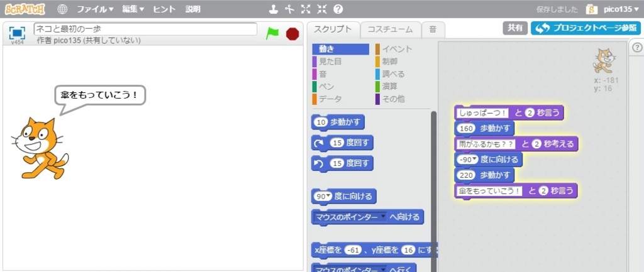The image size is (644, 272).
Task: Click the 共有 share button
Action: (x=515, y=28)
